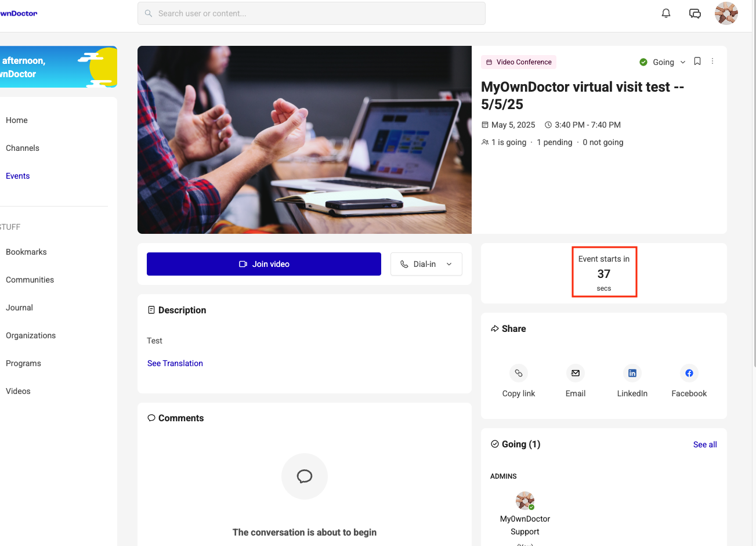Share the event on LinkedIn

632,373
